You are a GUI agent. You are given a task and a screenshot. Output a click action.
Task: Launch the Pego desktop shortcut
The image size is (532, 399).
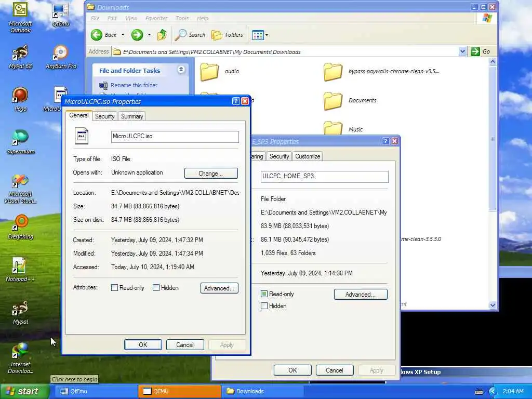(20, 99)
